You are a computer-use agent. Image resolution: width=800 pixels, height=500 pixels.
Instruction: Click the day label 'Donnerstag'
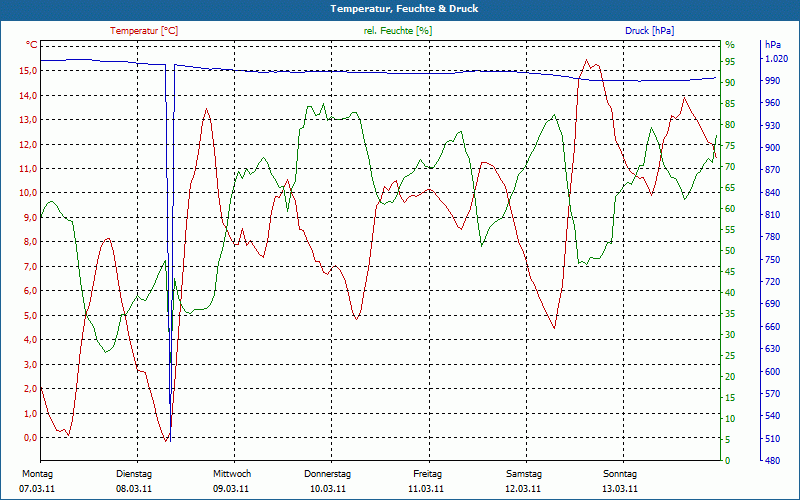pos(328,474)
